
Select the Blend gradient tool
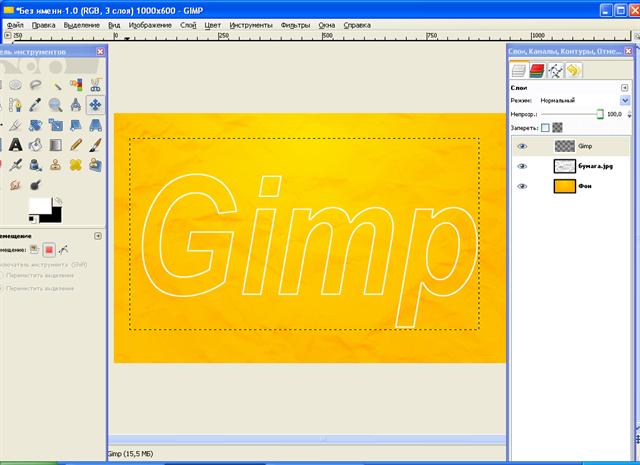[x=56, y=145]
